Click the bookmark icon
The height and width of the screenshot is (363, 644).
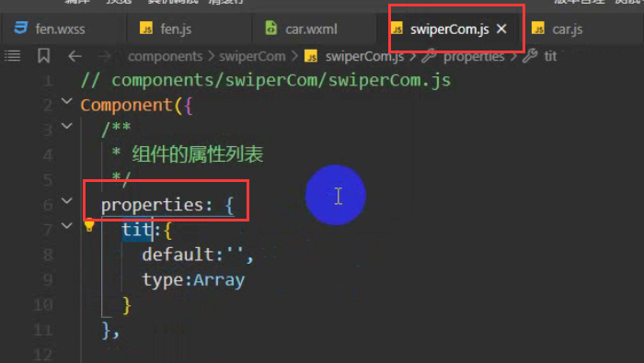[x=43, y=56]
